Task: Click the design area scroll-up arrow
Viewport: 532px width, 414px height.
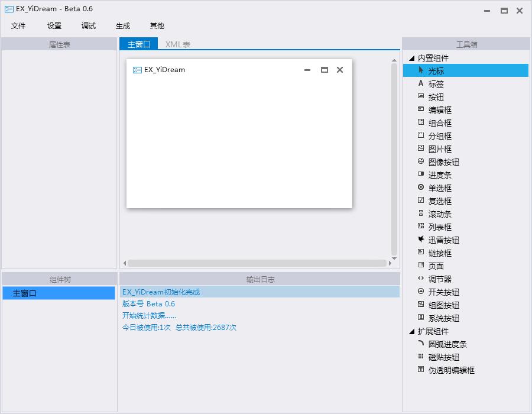Action: coord(394,60)
